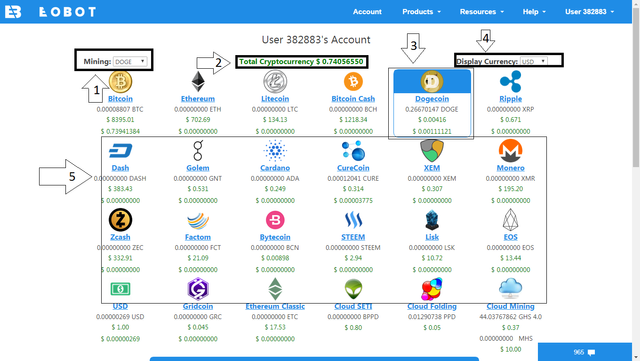Image resolution: width=640 pixels, height=361 pixels.
Task: Open the Display Currency dropdown
Action: 534,61
